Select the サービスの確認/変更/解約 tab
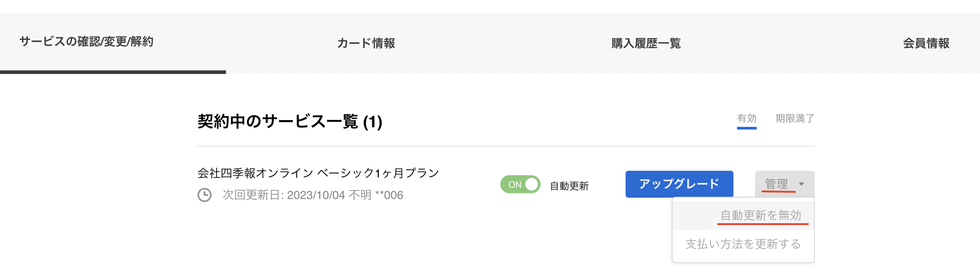The image size is (980, 277). click(x=86, y=43)
